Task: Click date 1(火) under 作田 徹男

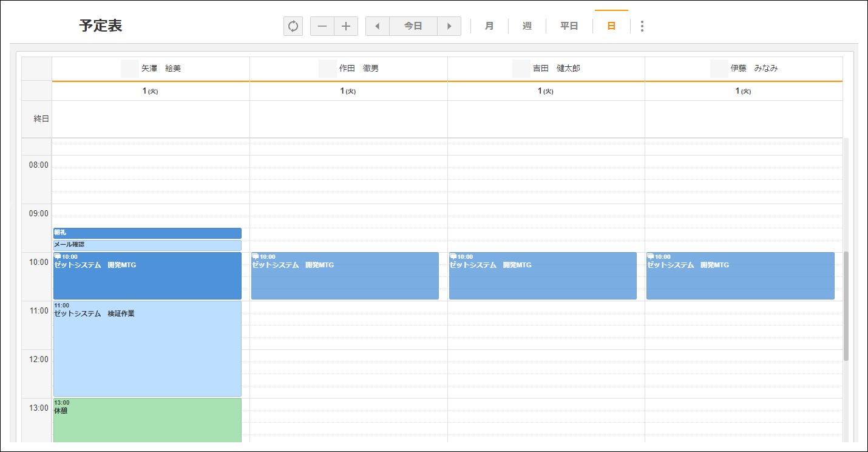Action: (x=348, y=91)
